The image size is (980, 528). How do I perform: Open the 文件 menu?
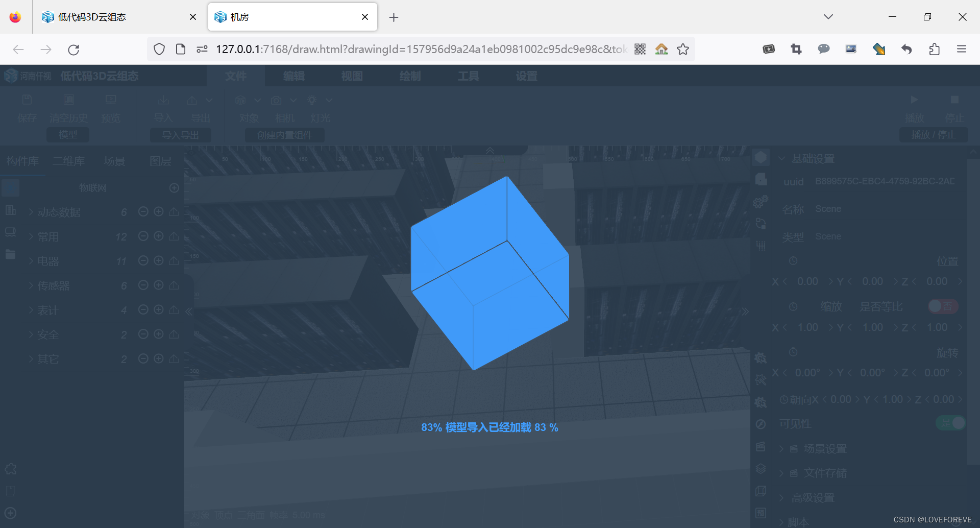[236, 76]
